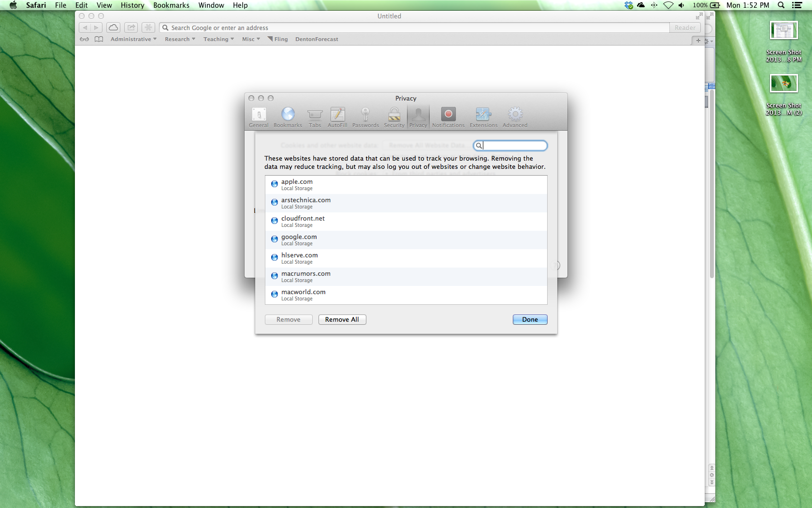Open the Bookmarks menu
The height and width of the screenshot is (508, 812).
point(171,5)
